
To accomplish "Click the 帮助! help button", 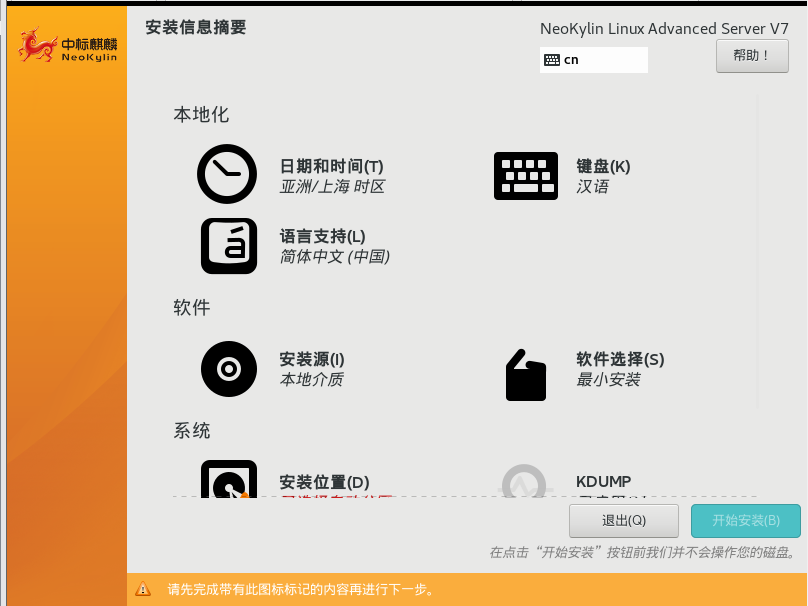I will pos(752,56).
